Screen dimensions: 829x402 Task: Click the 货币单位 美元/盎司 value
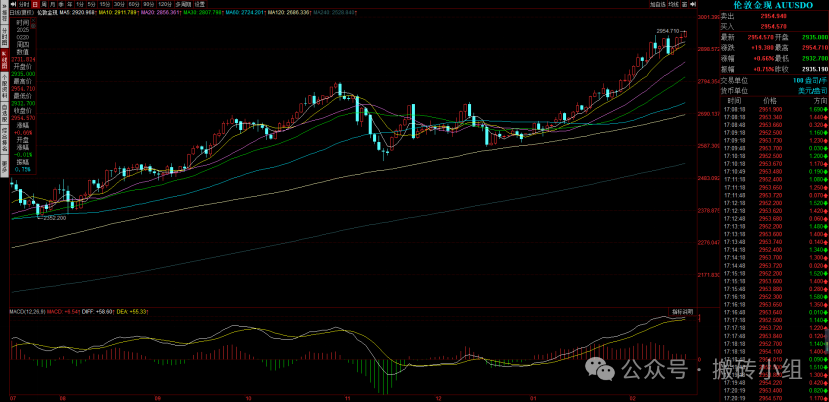pyautogui.click(x=813, y=91)
